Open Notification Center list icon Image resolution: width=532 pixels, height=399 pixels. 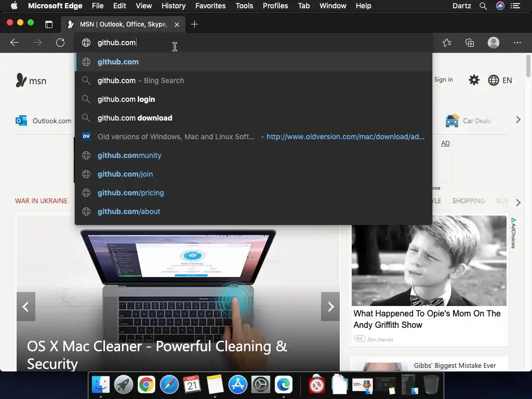click(515, 6)
